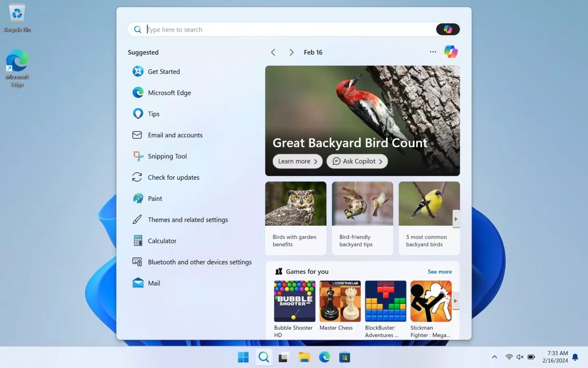
Task: Click the muted volume tray icon
Action: click(520, 357)
